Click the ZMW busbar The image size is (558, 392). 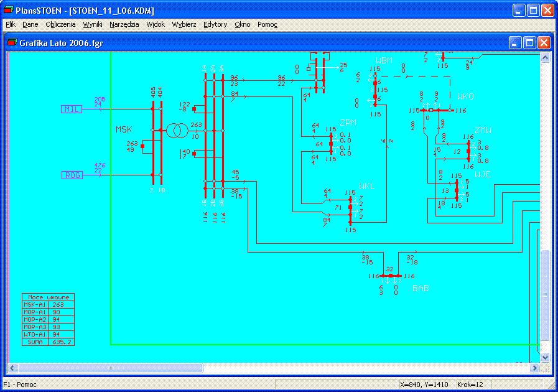click(468, 151)
